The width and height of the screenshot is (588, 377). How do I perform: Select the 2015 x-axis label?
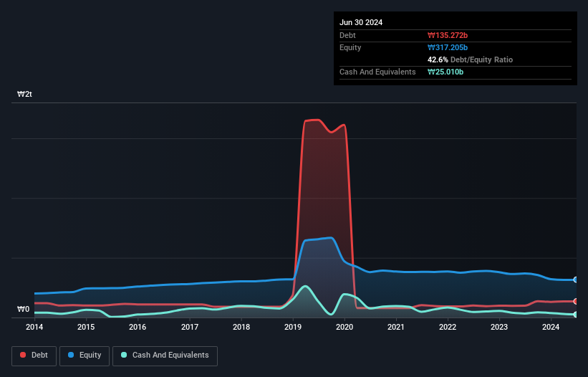tap(86, 327)
